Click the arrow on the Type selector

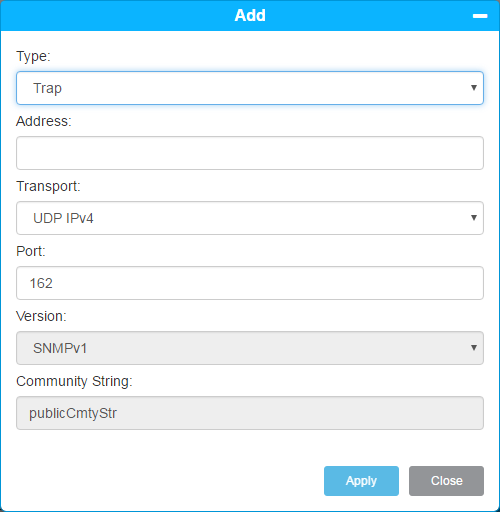[x=474, y=88]
